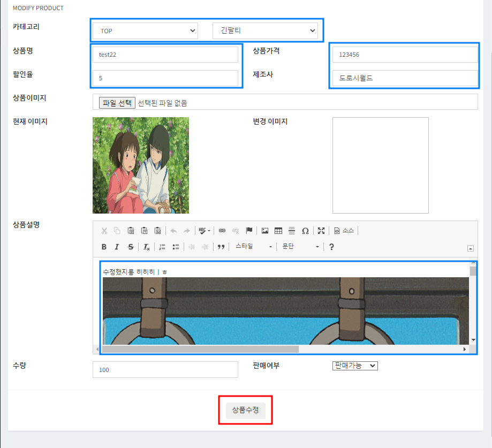Click the quantity field 100
Screen dimensions: 492x448
tap(165, 369)
